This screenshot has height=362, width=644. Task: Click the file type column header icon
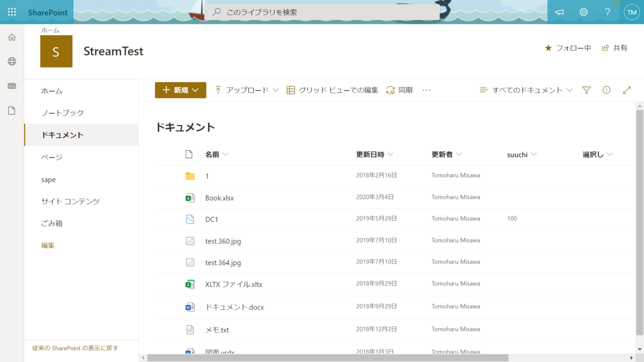click(x=189, y=154)
